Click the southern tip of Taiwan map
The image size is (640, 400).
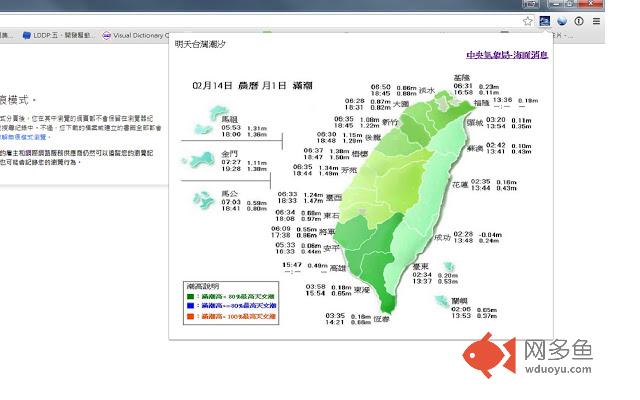coord(387,306)
